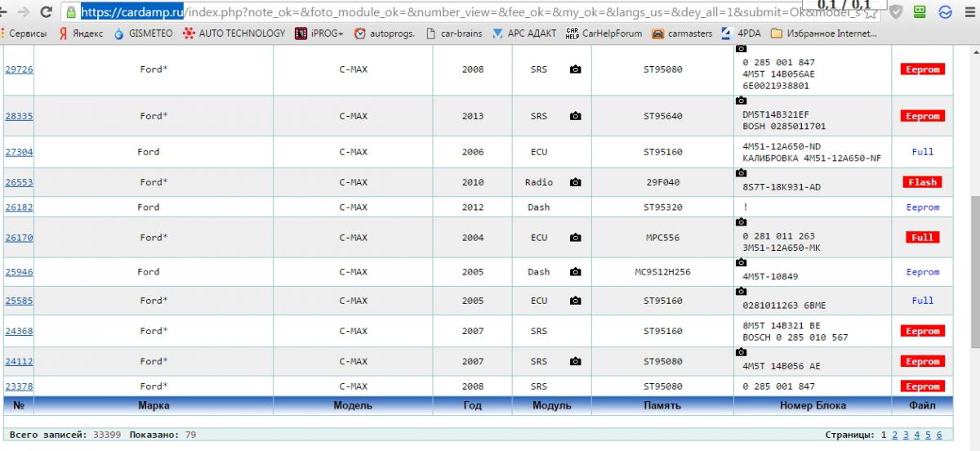Open the shield extension icon
Screen dimensions: 980x451
point(896,12)
